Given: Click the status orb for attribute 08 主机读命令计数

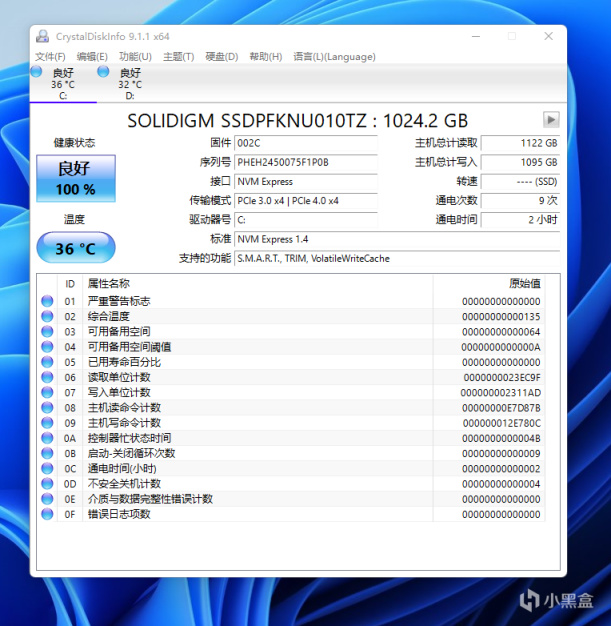Looking at the screenshot, I should click(x=47, y=408).
